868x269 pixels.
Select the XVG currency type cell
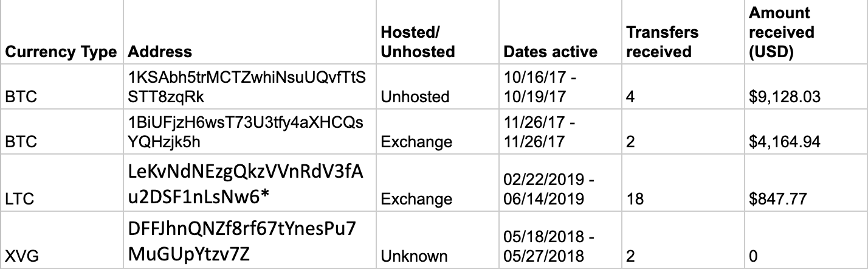coord(19,256)
